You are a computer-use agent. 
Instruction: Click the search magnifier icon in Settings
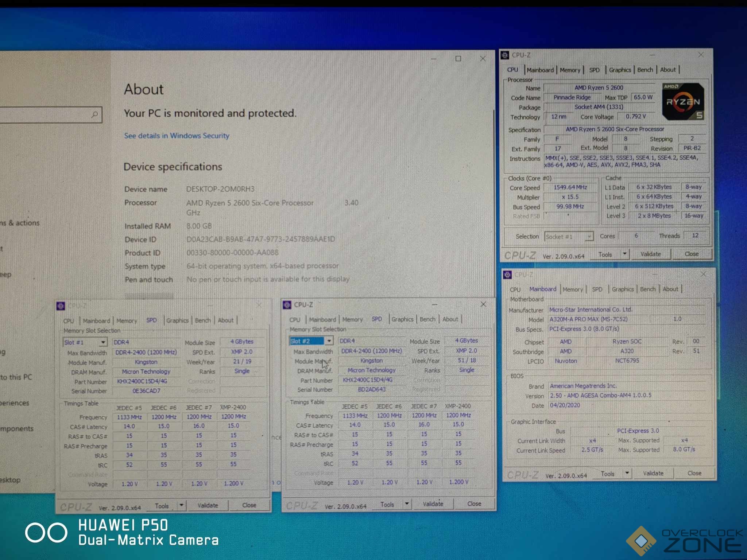point(94,115)
